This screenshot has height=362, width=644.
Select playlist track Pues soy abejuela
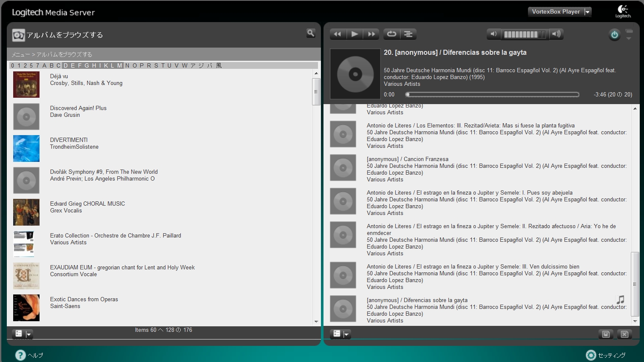[x=470, y=193]
